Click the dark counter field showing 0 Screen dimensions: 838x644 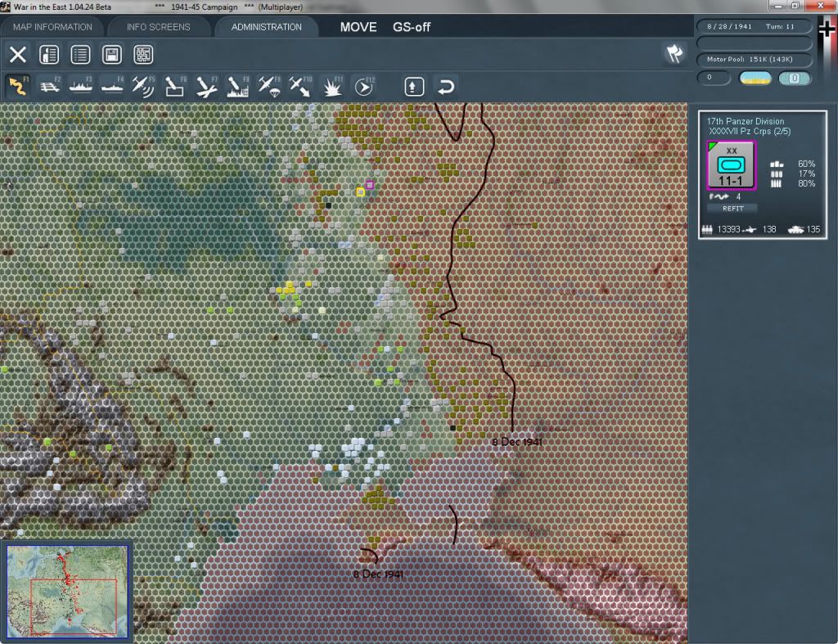714,78
